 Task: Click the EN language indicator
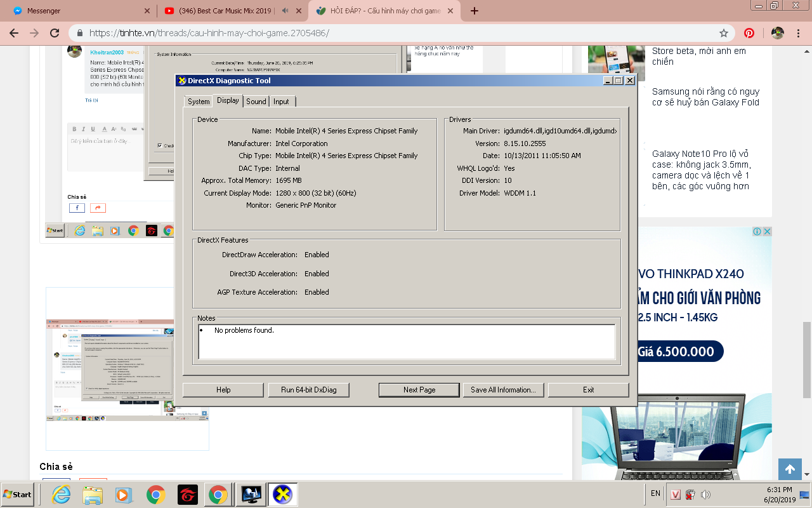(x=655, y=493)
